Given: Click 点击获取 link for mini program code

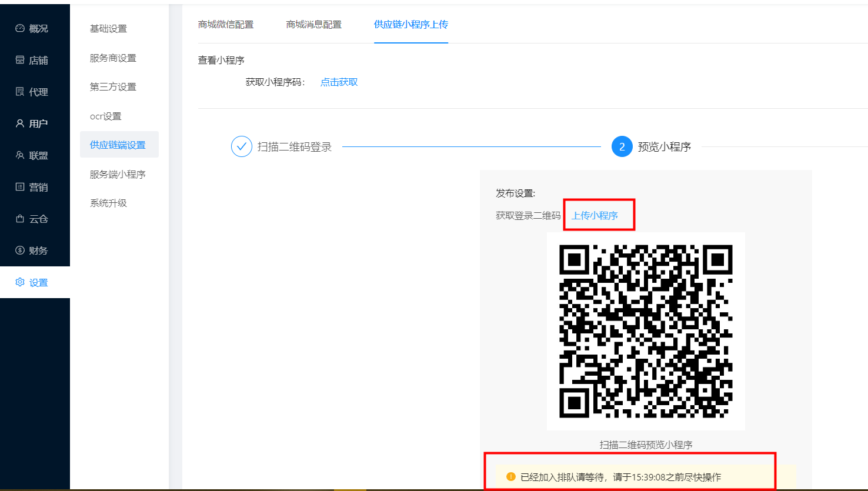Looking at the screenshot, I should click(x=339, y=82).
